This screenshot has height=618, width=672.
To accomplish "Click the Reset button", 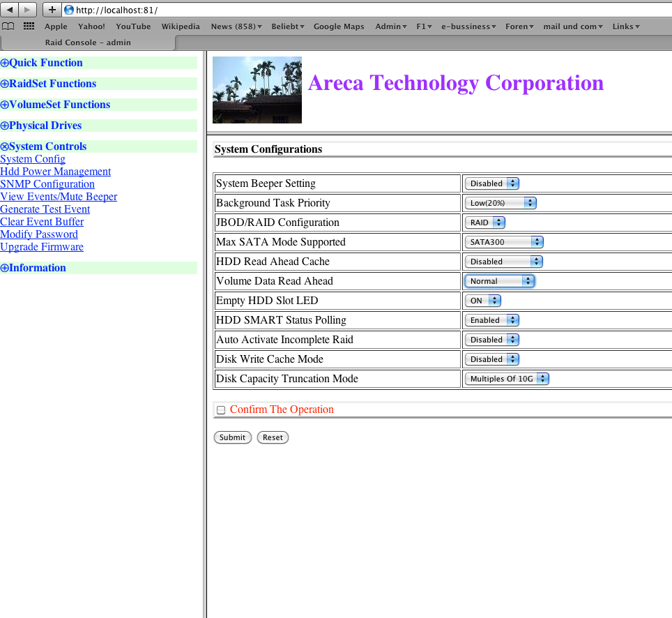I will click(273, 437).
